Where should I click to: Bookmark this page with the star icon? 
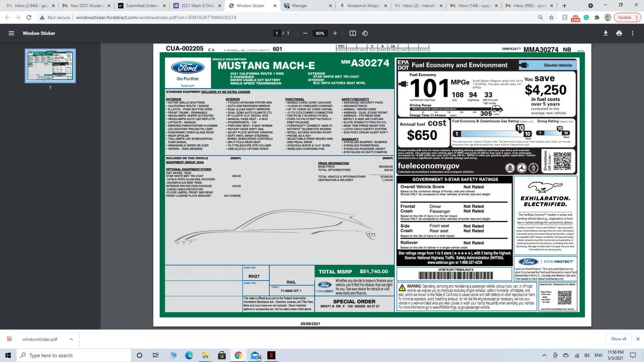[x=551, y=17]
